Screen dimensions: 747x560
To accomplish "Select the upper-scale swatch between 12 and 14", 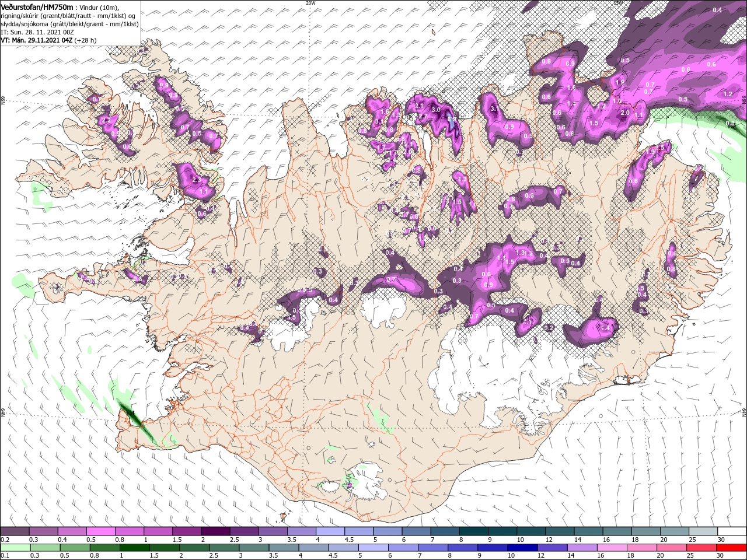I will (560, 531).
